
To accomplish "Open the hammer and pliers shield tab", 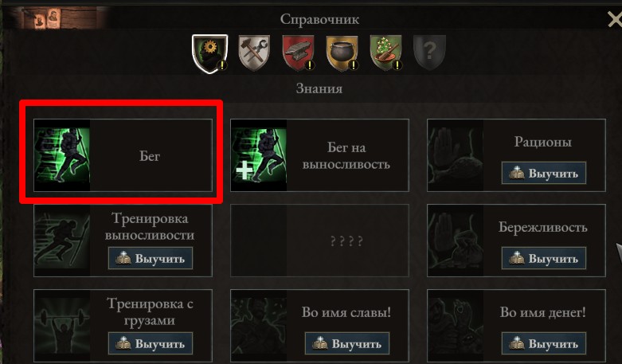I will pyautogui.click(x=254, y=53).
